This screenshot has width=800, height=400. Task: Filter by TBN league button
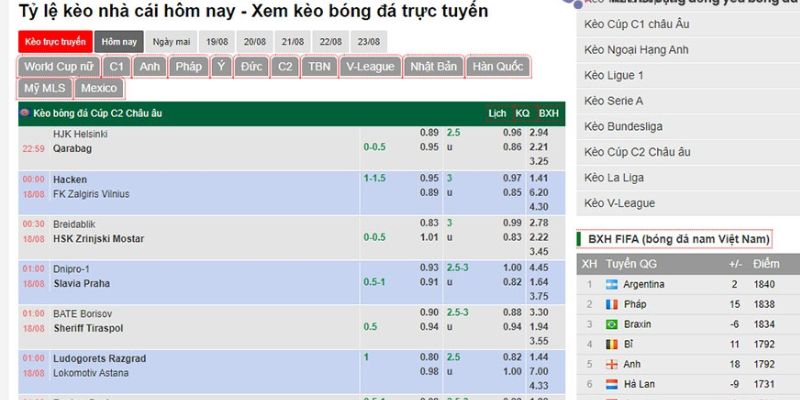(x=319, y=67)
